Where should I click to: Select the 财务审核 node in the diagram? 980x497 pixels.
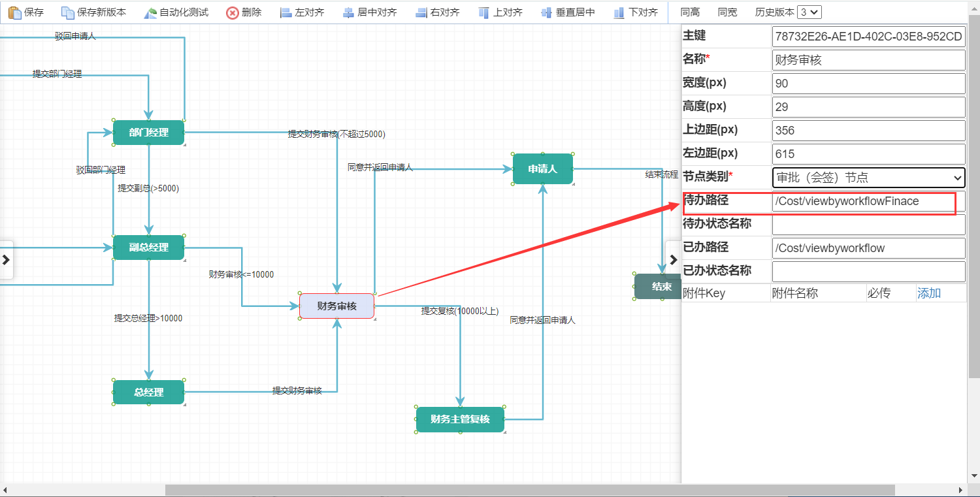(336, 305)
